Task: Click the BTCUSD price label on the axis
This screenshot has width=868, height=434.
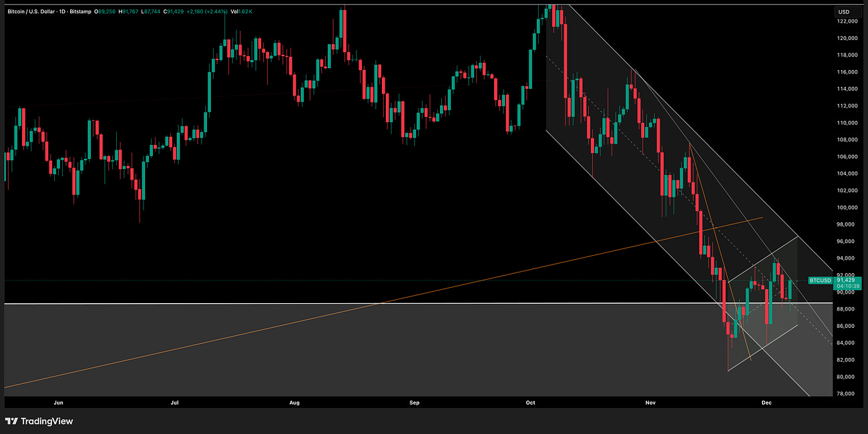Action: click(820, 280)
